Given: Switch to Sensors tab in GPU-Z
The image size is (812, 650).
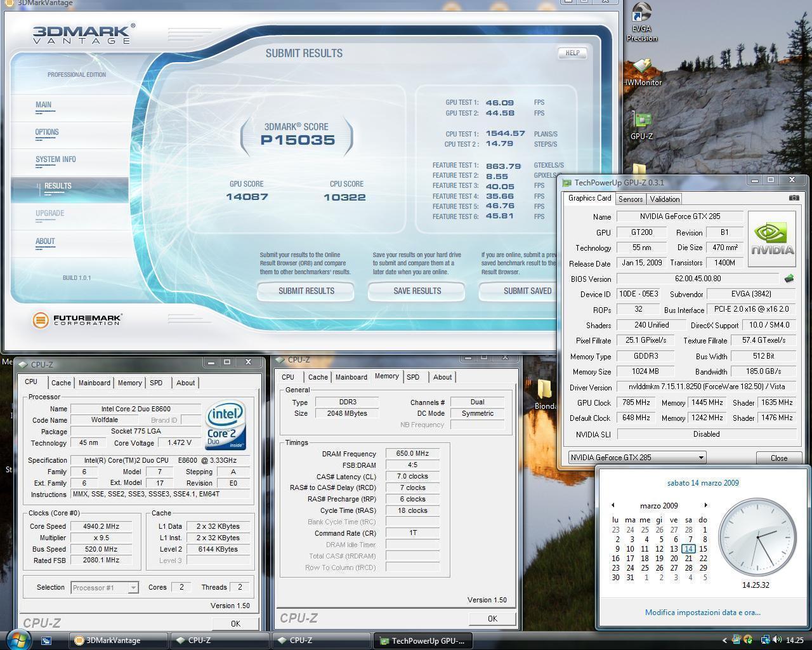Looking at the screenshot, I should coord(631,199).
